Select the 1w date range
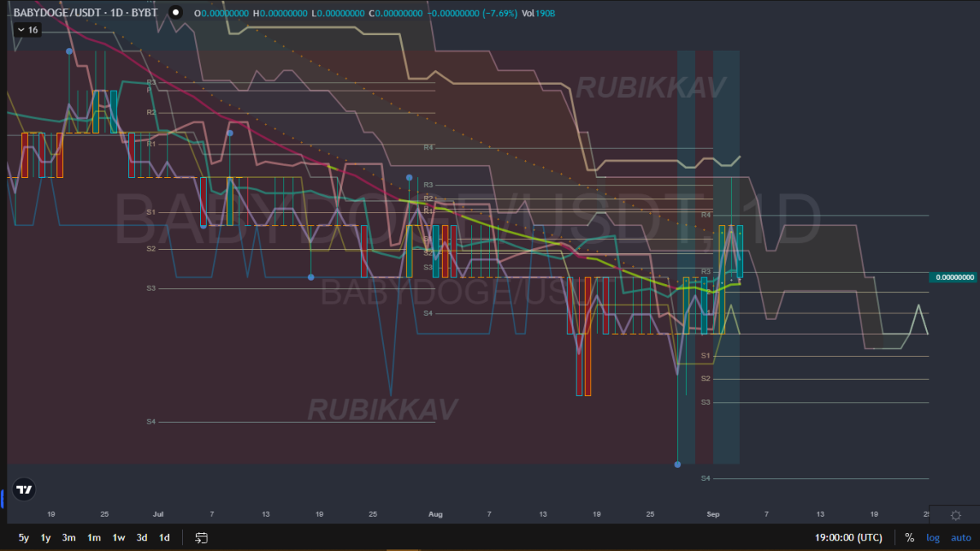Screen dimensions: 980x551 point(118,538)
